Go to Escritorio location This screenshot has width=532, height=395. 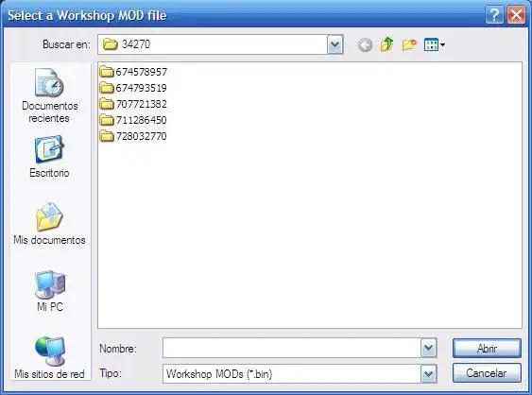point(49,157)
